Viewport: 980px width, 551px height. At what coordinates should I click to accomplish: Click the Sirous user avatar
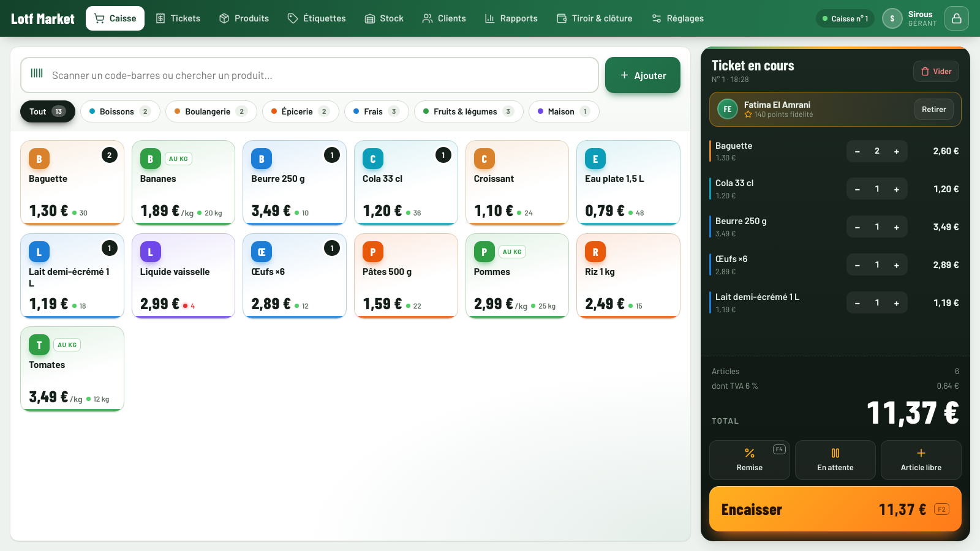tap(892, 18)
